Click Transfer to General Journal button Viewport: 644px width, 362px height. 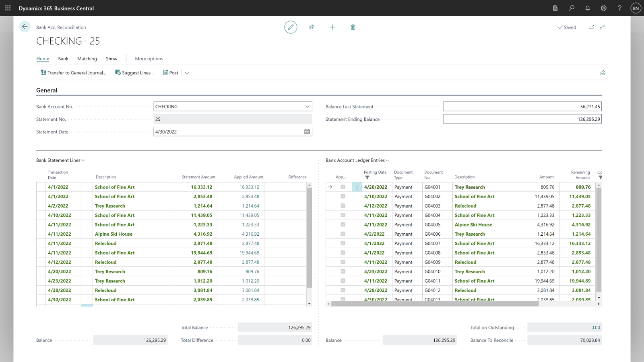73,73
